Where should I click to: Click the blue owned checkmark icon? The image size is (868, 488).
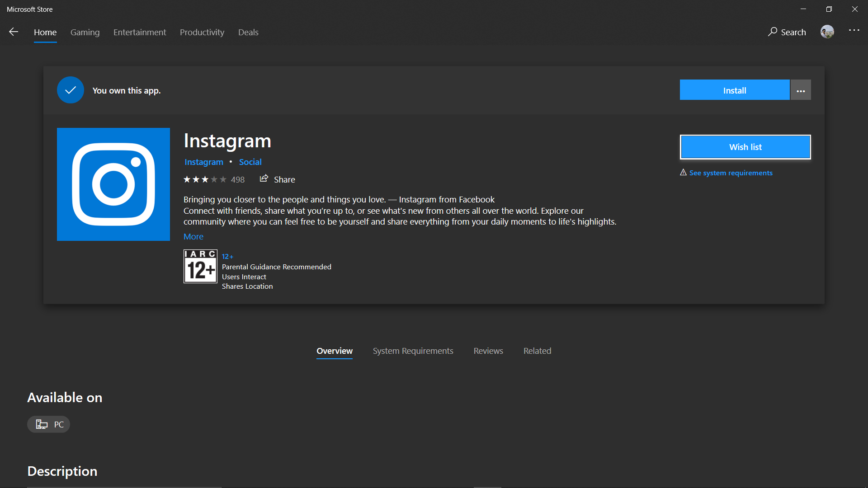click(71, 90)
